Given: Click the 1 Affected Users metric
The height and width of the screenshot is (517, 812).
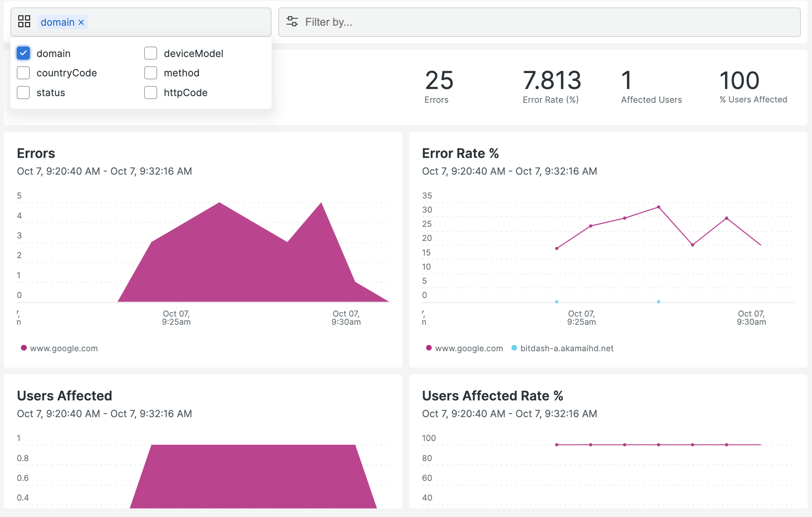Looking at the screenshot, I should click(651, 86).
